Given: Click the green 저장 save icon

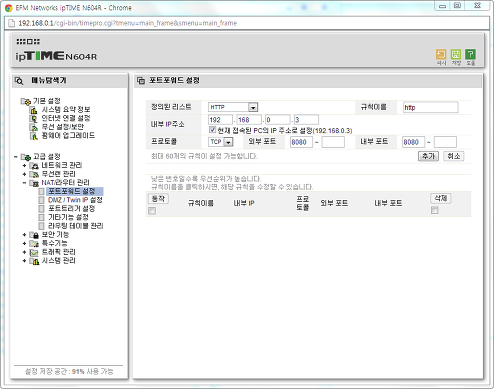Looking at the screenshot, I should (x=456, y=54).
